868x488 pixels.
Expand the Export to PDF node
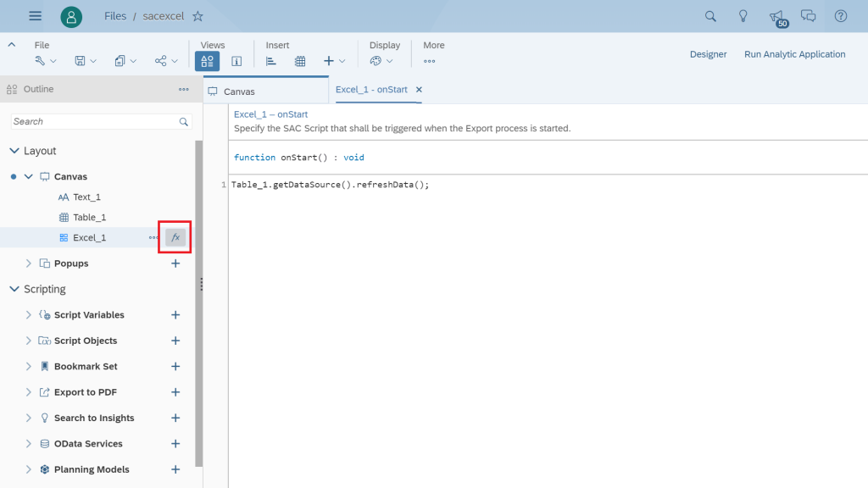[29, 392]
